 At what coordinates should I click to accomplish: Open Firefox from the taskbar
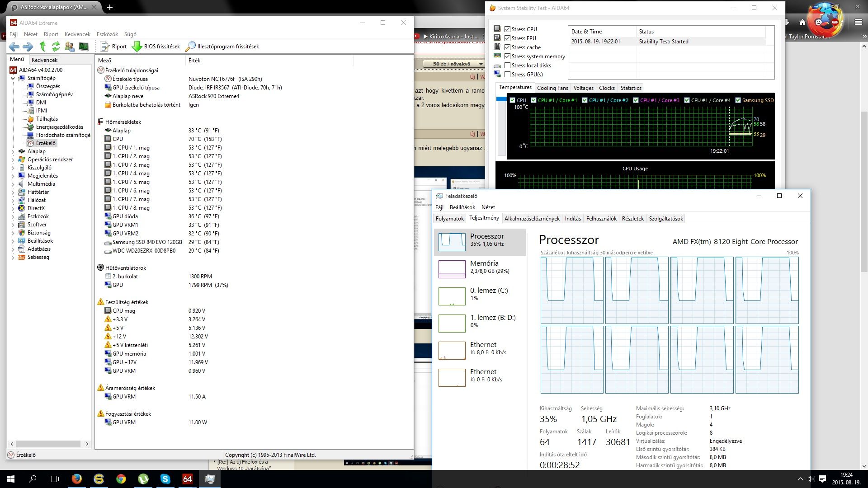(77, 479)
